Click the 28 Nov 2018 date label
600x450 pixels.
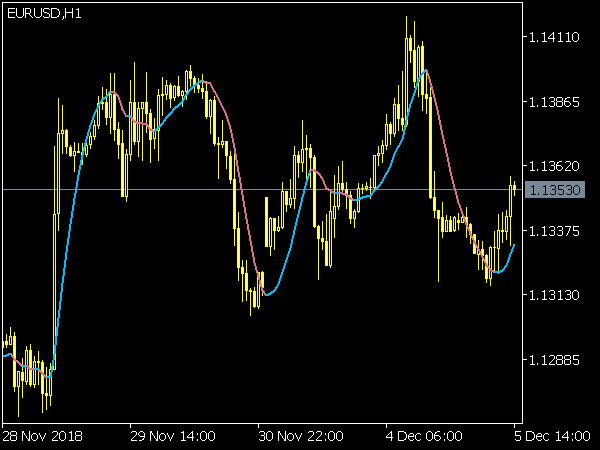click(x=42, y=436)
